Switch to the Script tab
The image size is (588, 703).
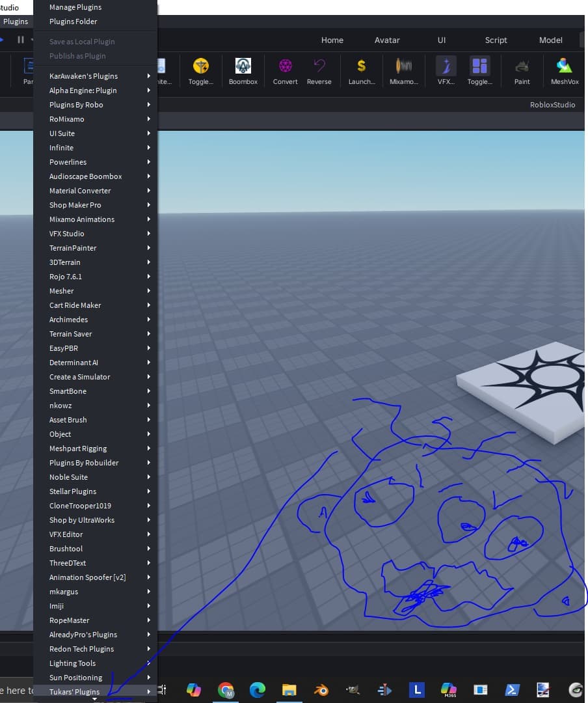(496, 40)
